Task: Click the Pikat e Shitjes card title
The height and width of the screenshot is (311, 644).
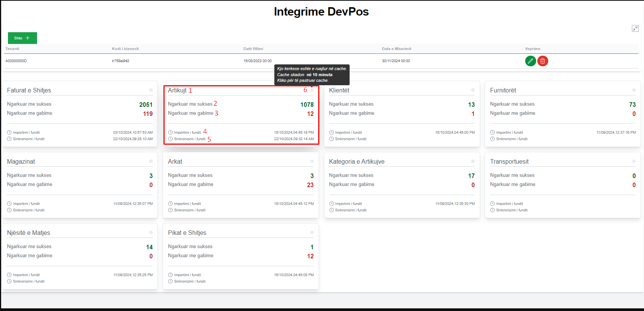Action: pyautogui.click(x=187, y=233)
